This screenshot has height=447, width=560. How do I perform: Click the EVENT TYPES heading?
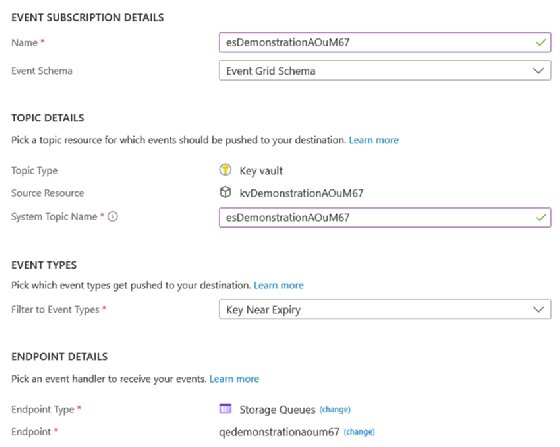44,265
